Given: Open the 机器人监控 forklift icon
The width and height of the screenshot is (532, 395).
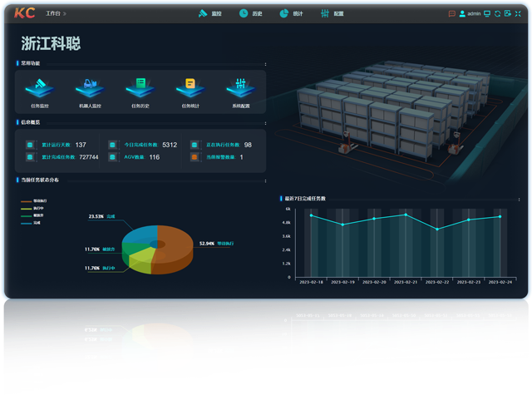Looking at the screenshot, I should click(90, 86).
